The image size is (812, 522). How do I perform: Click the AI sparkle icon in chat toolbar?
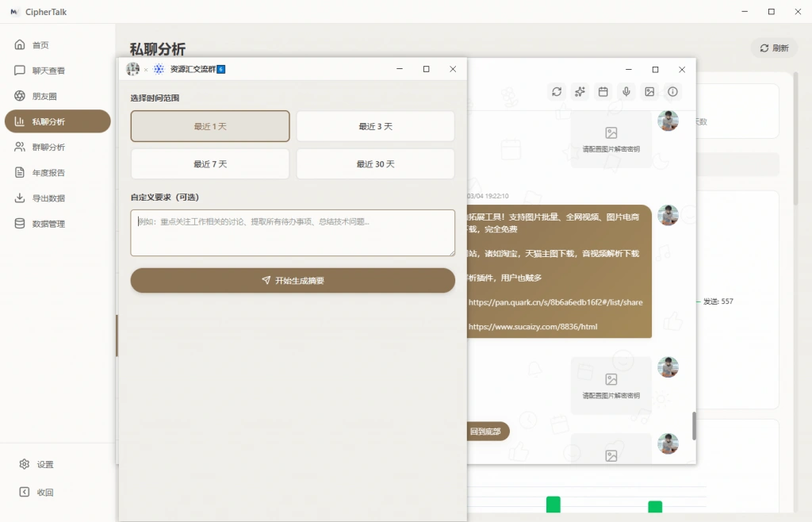[580, 91]
